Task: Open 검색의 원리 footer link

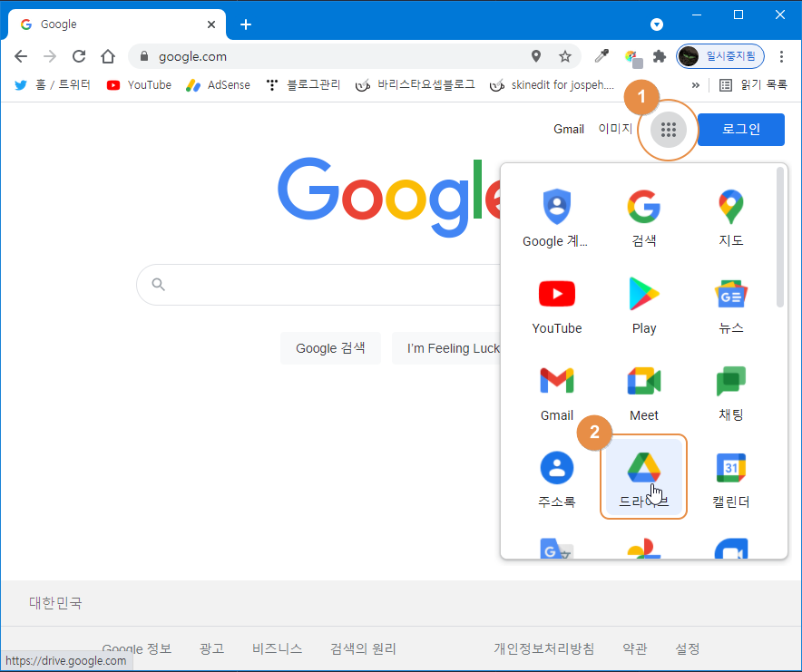Action: point(363,648)
